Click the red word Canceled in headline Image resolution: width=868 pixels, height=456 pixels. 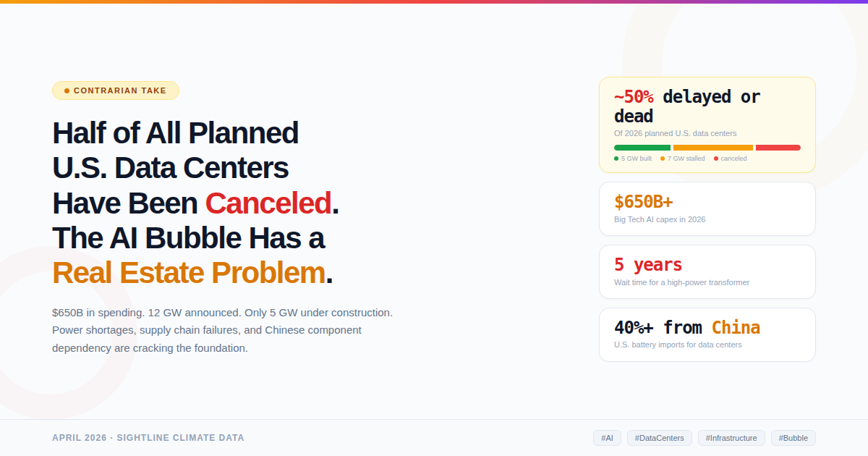268,203
